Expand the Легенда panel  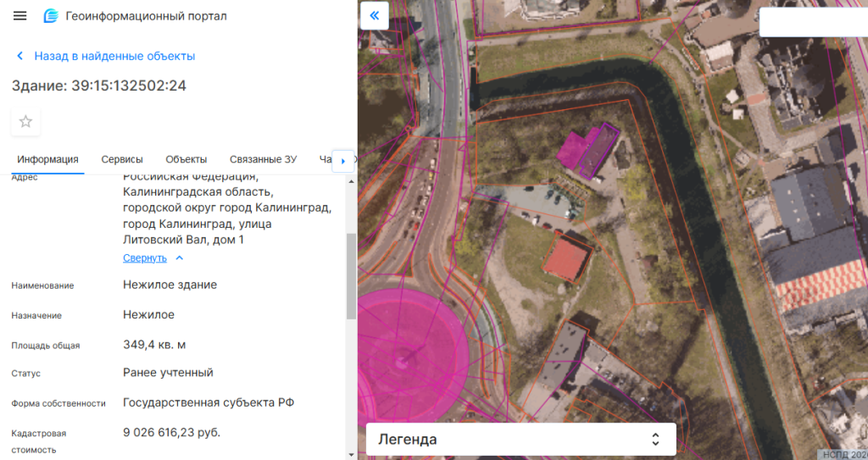[654, 439]
